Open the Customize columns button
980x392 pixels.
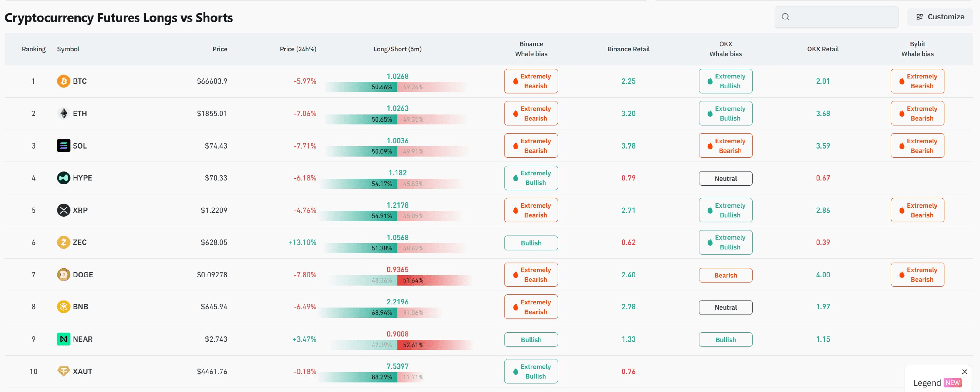pyautogui.click(x=940, y=17)
